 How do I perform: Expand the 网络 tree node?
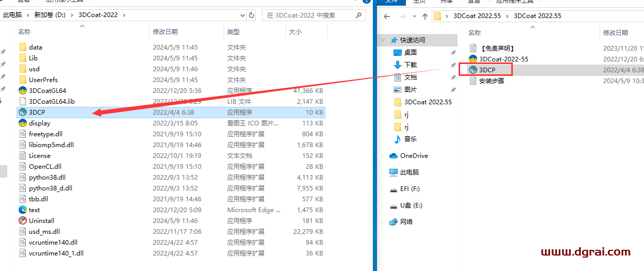click(x=383, y=222)
